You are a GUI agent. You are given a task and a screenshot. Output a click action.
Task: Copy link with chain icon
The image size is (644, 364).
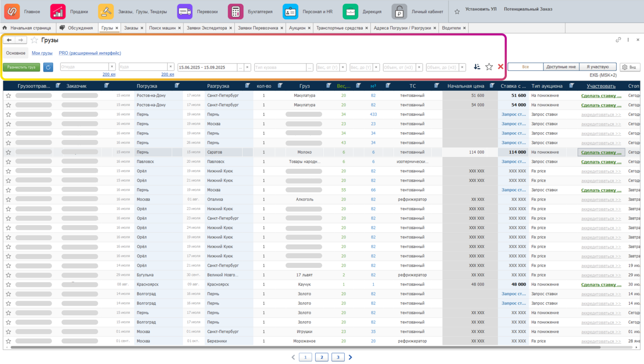(618, 40)
